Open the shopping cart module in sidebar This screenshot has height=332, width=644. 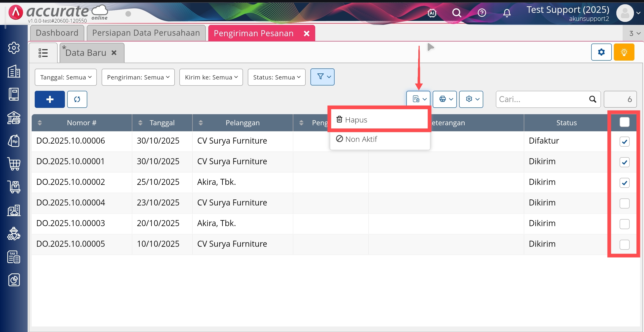pyautogui.click(x=14, y=164)
